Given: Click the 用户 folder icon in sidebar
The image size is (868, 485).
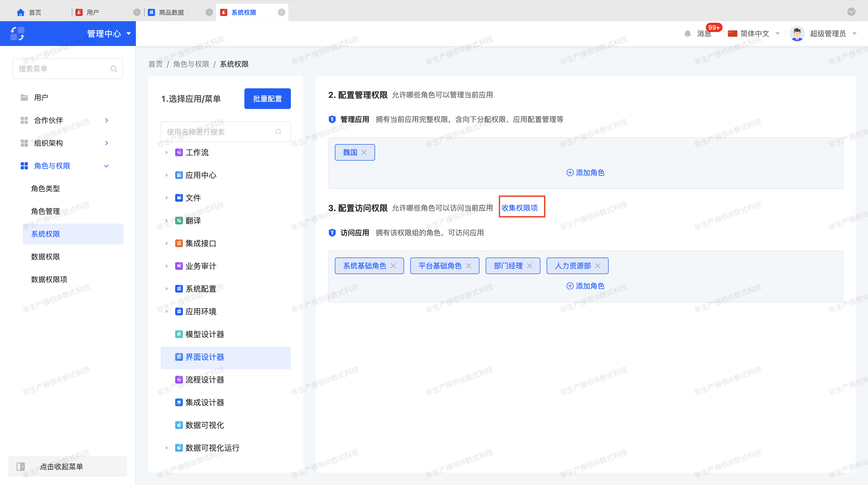Looking at the screenshot, I should pos(24,98).
